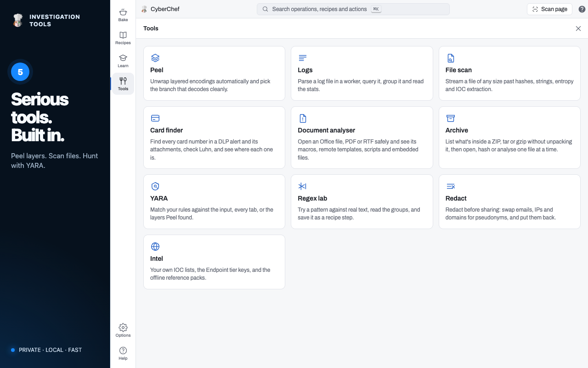Open the Intel tool title
The width and height of the screenshot is (588, 368).
157,259
